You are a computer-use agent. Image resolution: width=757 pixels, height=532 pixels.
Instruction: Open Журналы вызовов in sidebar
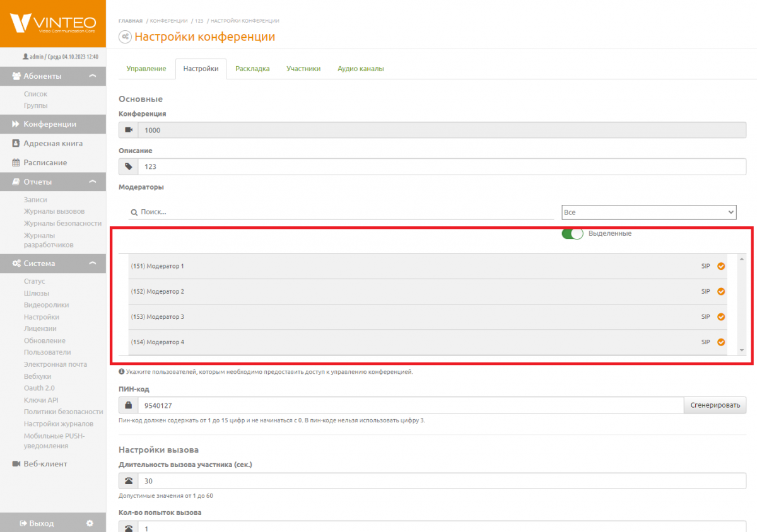click(x=54, y=211)
